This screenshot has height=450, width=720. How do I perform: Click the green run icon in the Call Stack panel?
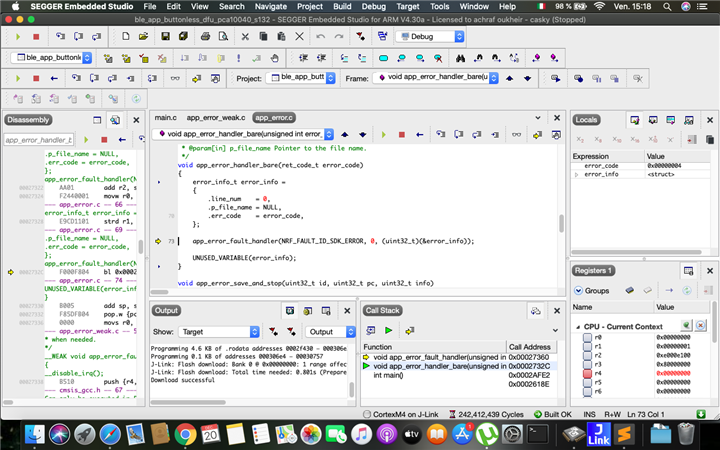[x=388, y=330]
